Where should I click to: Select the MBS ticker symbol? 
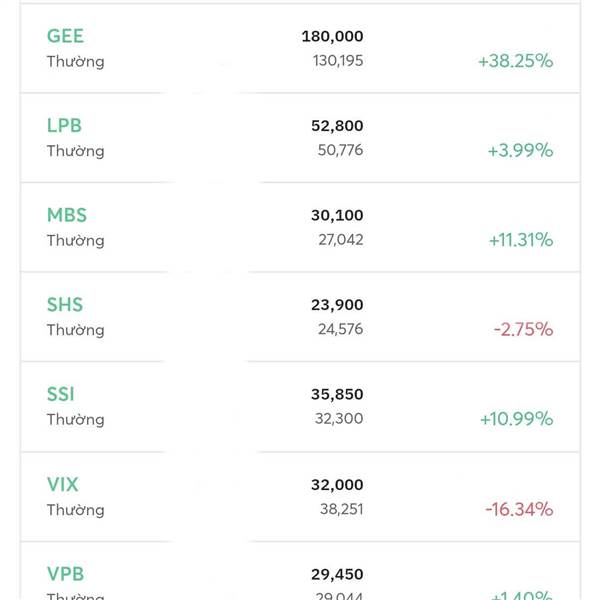[67, 215]
